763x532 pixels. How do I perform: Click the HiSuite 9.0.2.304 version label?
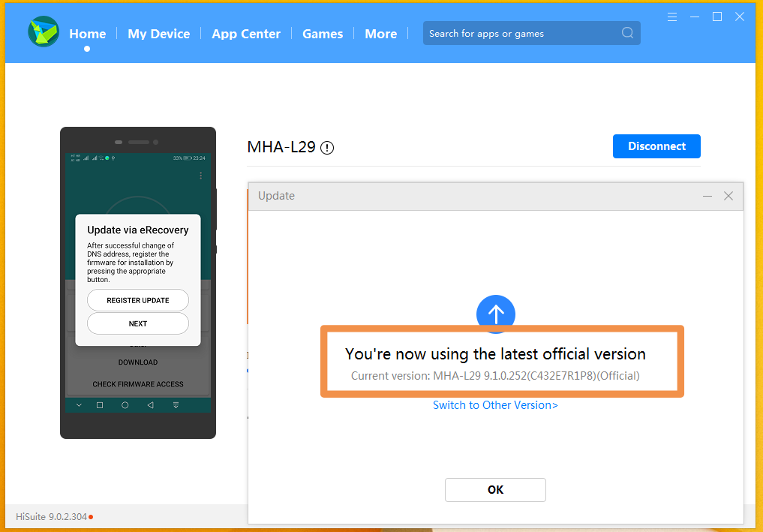tap(52, 516)
